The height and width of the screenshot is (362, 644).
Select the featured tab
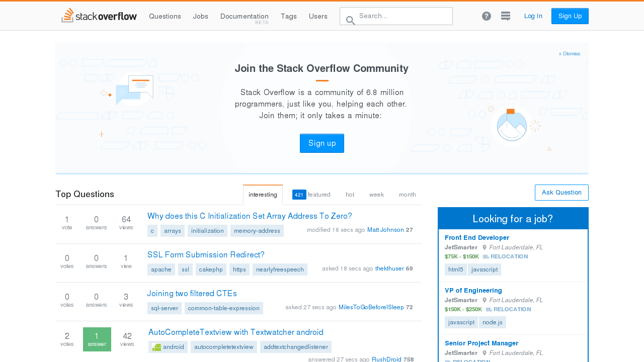[x=311, y=195]
